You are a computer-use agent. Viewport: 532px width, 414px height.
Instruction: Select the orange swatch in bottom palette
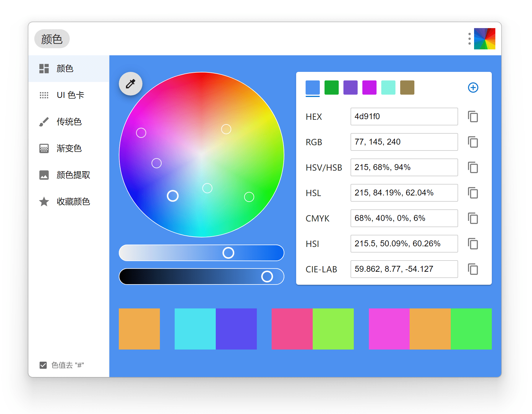[x=139, y=329]
